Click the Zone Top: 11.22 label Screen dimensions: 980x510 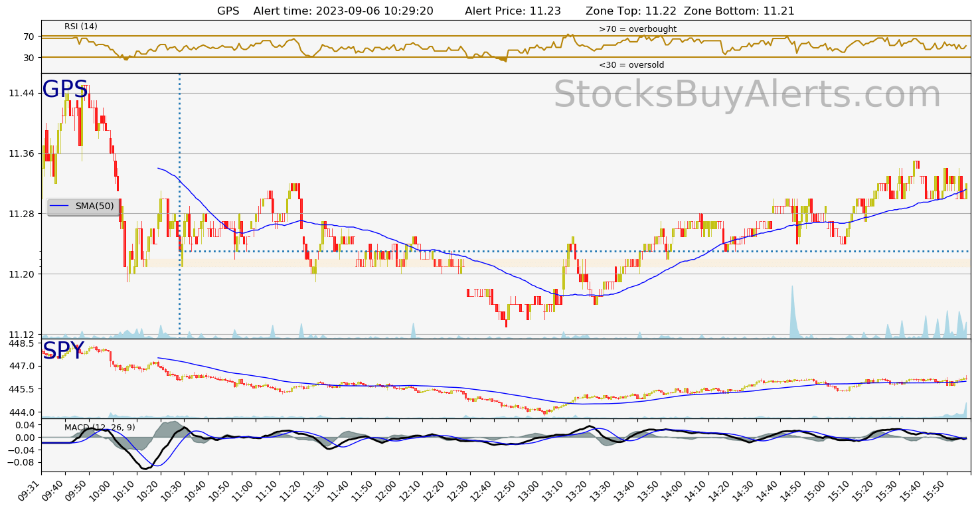pyautogui.click(x=631, y=11)
